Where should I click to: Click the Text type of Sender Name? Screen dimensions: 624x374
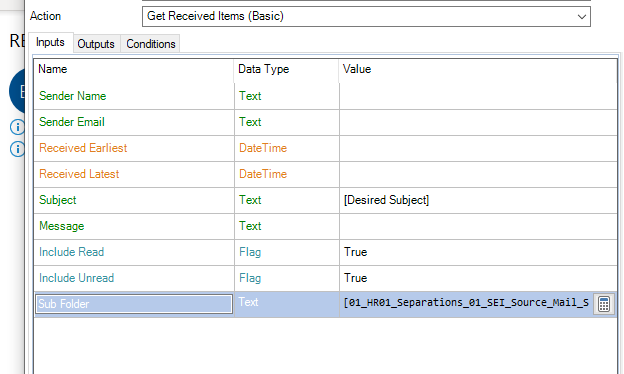(250, 96)
